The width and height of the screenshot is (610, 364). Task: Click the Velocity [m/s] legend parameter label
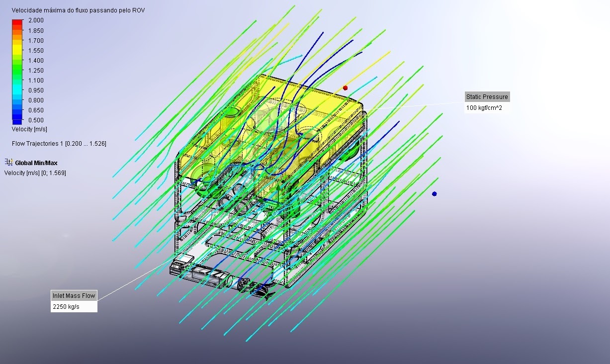(x=29, y=129)
